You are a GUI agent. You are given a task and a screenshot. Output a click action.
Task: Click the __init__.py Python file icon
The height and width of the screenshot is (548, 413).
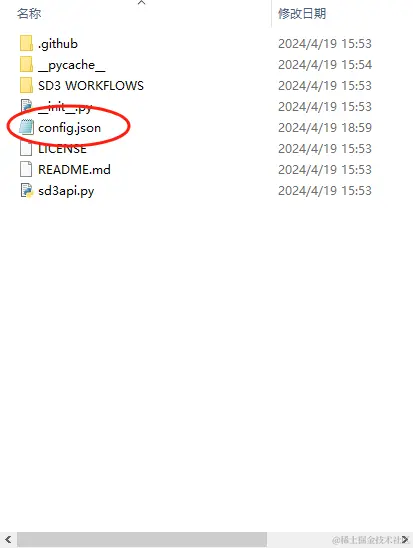pos(27,106)
